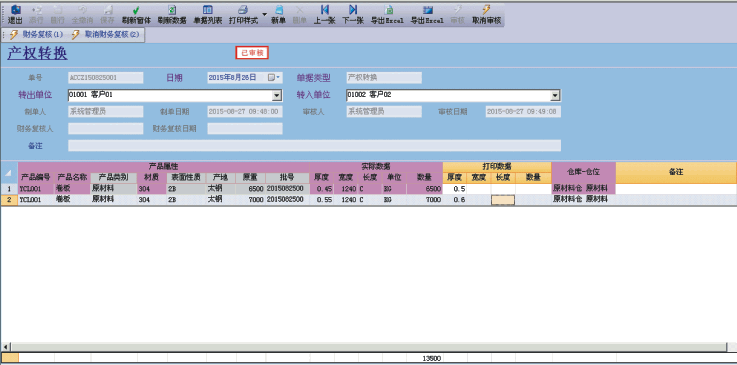Viewport: 737px width, 365px height.
Task: Click 财务复核 (1) lightning button
Action: click(x=36, y=34)
